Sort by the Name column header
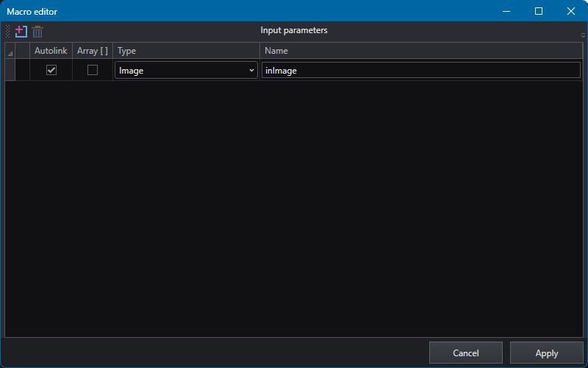Image resolution: width=588 pixels, height=368 pixels. coord(421,51)
